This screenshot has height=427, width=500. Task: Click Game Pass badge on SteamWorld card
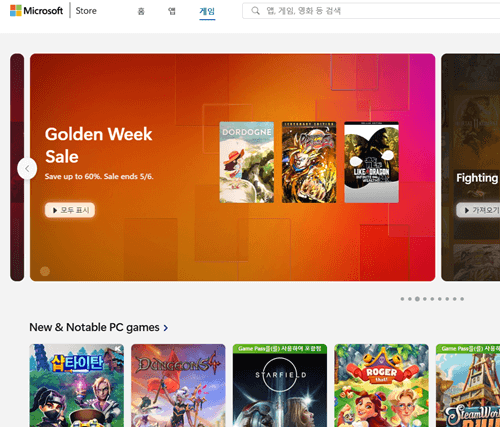pyautogui.click(x=468, y=349)
